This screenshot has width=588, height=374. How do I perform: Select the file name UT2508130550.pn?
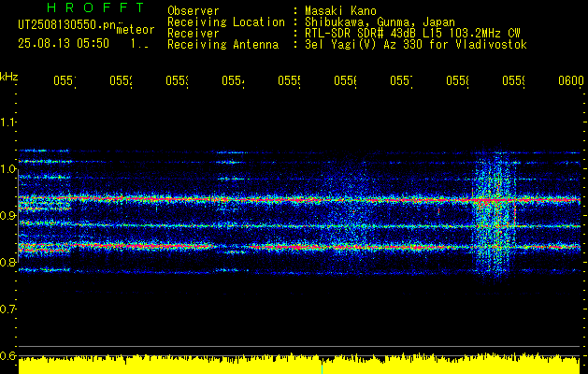[x=66, y=25]
